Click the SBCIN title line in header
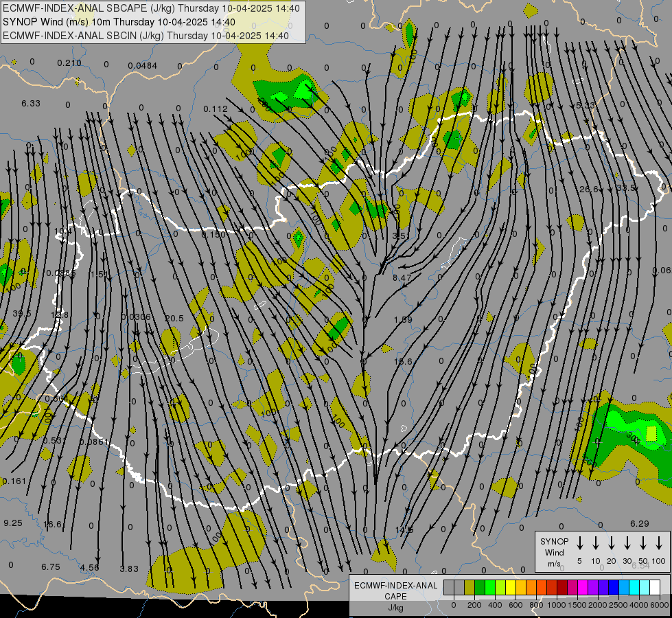 146,36
